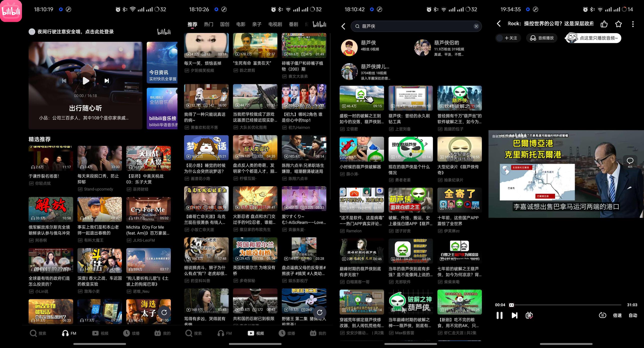Select FM headphone tab in the FM screen
This screenshot has height=348, width=644.
coord(69,333)
